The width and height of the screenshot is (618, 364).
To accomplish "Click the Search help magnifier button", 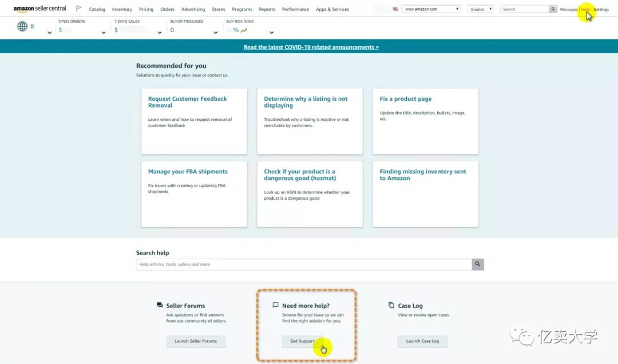I will pyautogui.click(x=478, y=264).
